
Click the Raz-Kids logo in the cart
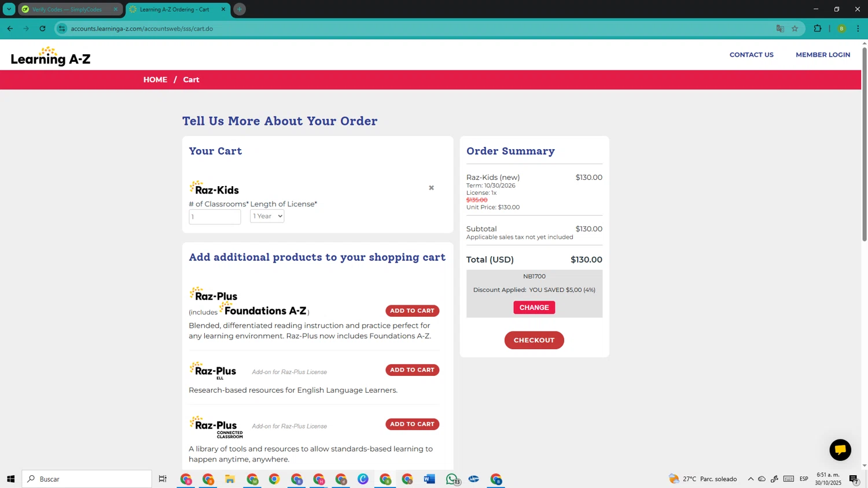tap(214, 188)
